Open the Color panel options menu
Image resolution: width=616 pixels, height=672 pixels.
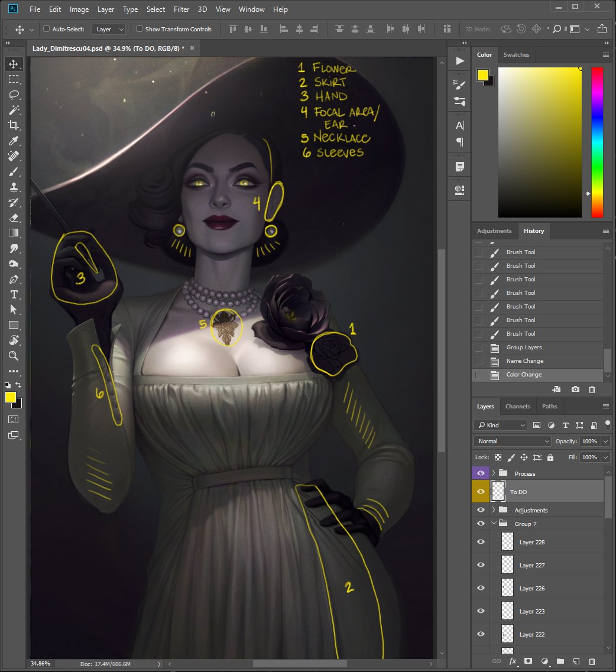[x=606, y=55]
